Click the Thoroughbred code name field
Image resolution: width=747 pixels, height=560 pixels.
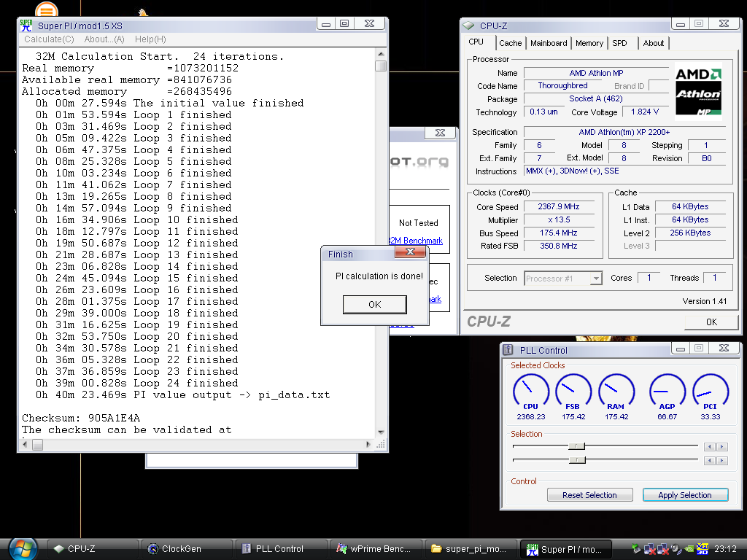click(x=562, y=86)
